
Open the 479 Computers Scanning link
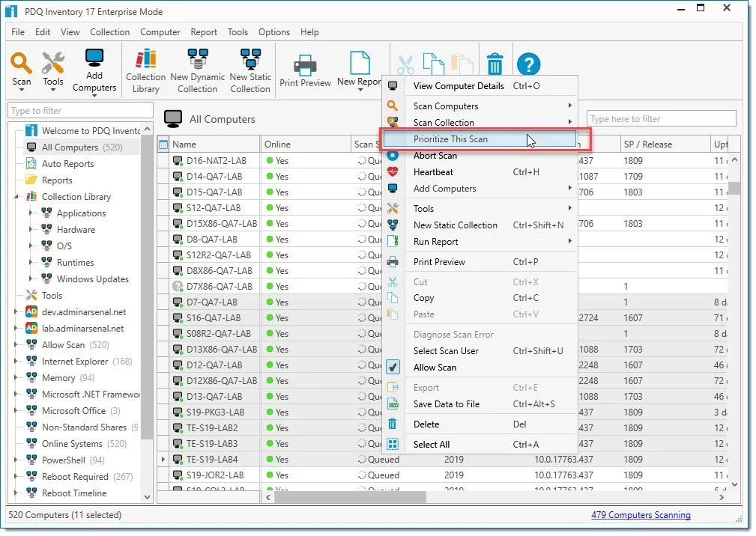point(641,515)
